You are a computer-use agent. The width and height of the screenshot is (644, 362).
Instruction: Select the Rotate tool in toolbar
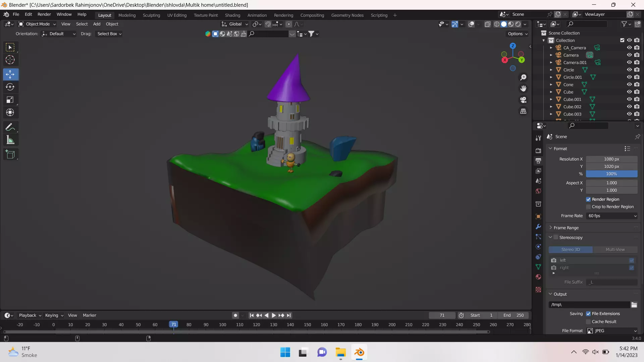10,87
